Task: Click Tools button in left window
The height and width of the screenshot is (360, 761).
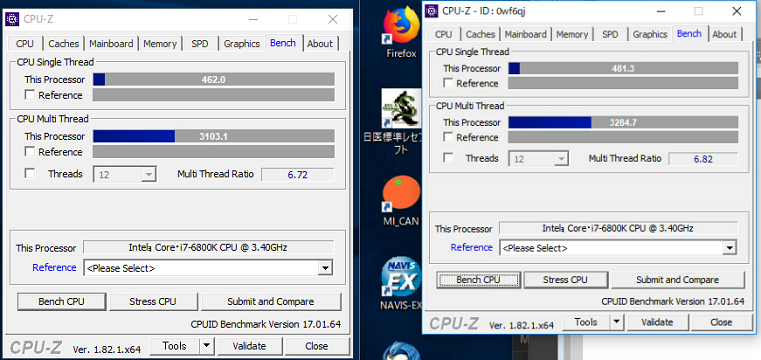Action: click(174, 346)
